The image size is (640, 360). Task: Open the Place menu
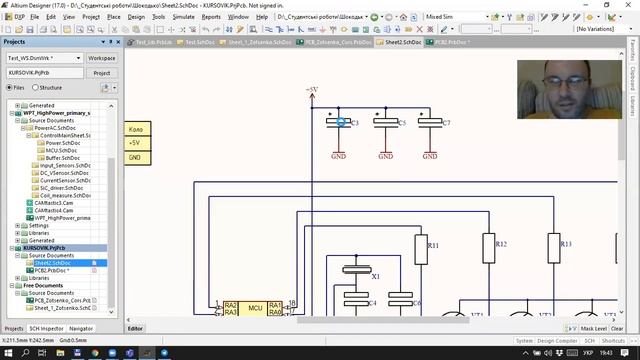pos(113,17)
